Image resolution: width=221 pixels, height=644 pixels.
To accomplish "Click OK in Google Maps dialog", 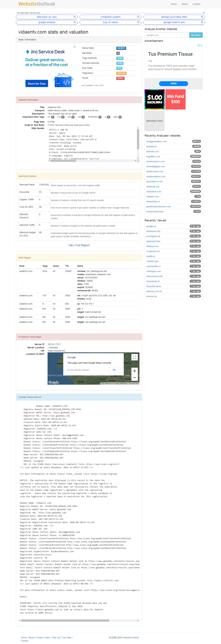I will pyautogui.click(x=114, y=370).
